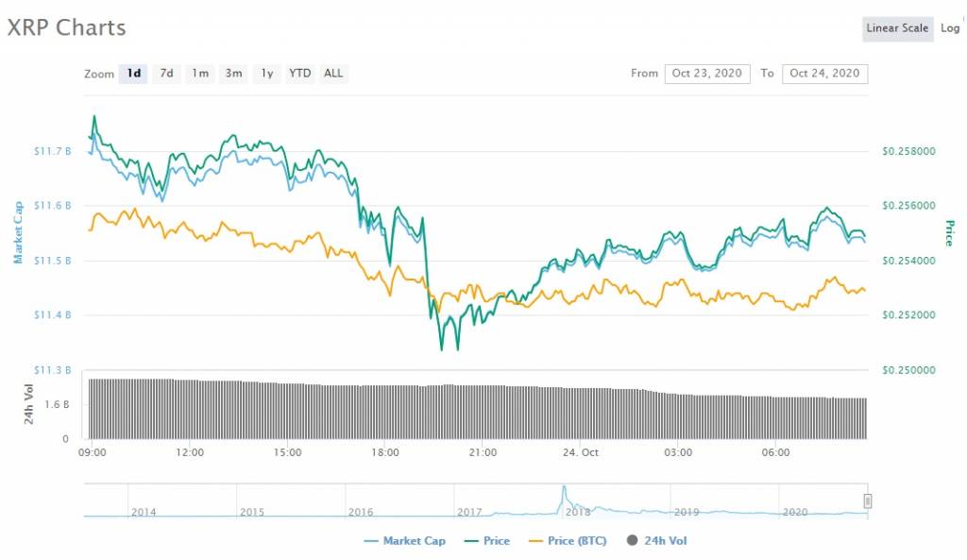
Task: Click the navigator right range handle
Action: tap(867, 501)
